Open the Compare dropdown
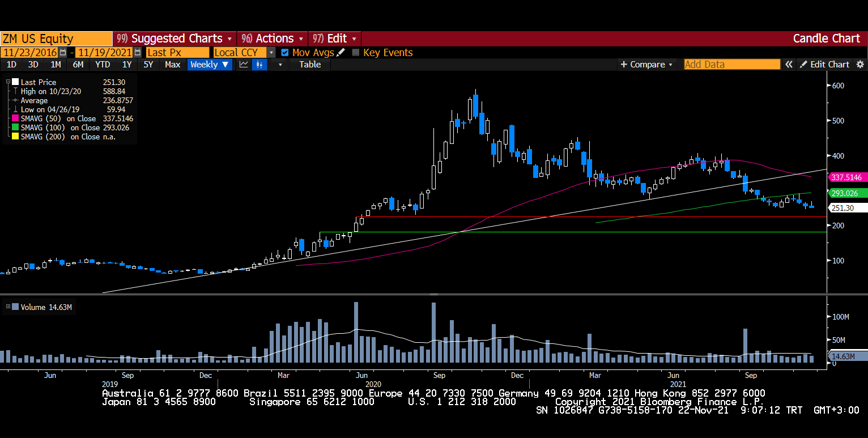The height and width of the screenshot is (438, 868). tap(647, 64)
